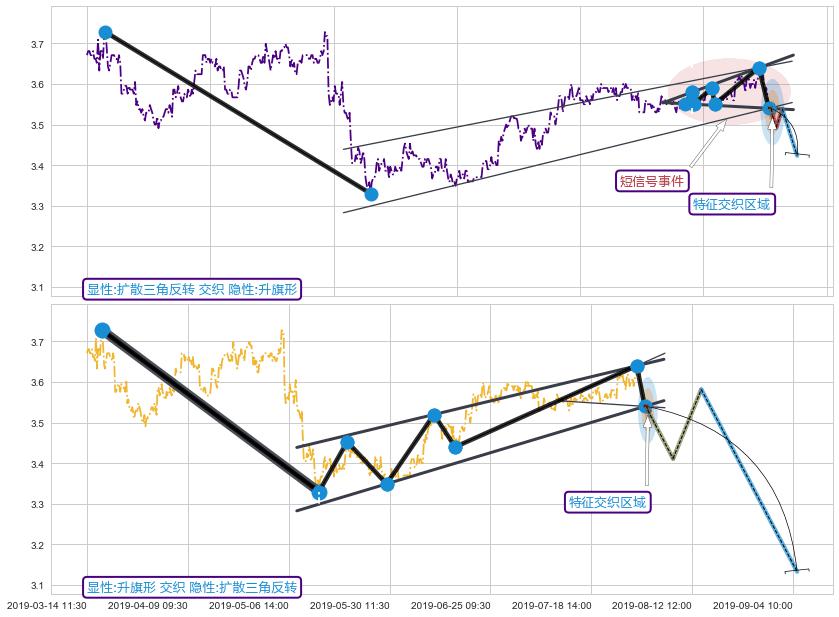
Task: Click label 显性:扩散三角反转 交织 隐性:升旗形
Action: (192, 289)
